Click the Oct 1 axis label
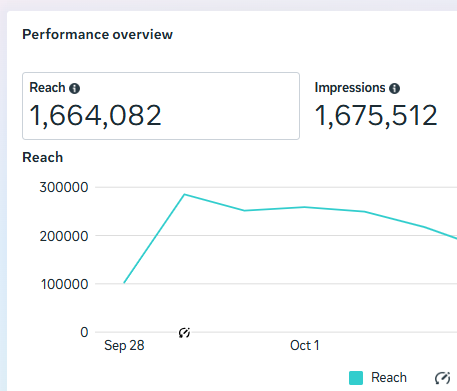This screenshot has width=457, height=391. pyautogui.click(x=305, y=345)
